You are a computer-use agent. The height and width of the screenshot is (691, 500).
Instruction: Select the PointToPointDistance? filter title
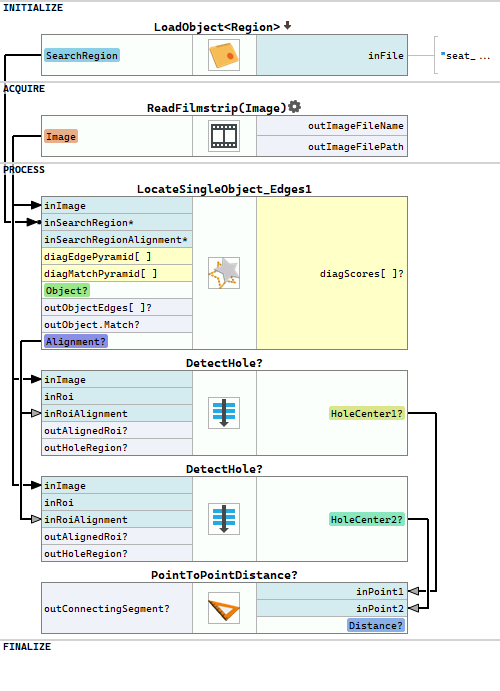pos(224,575)
